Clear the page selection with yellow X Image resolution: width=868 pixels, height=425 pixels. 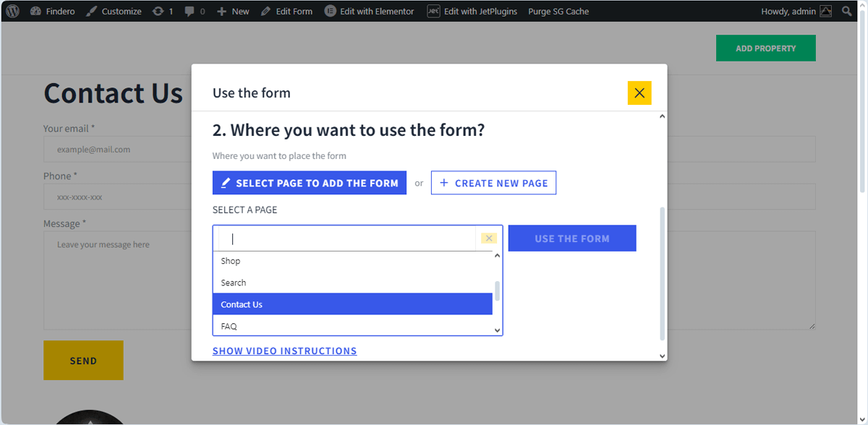click(489, 239)
